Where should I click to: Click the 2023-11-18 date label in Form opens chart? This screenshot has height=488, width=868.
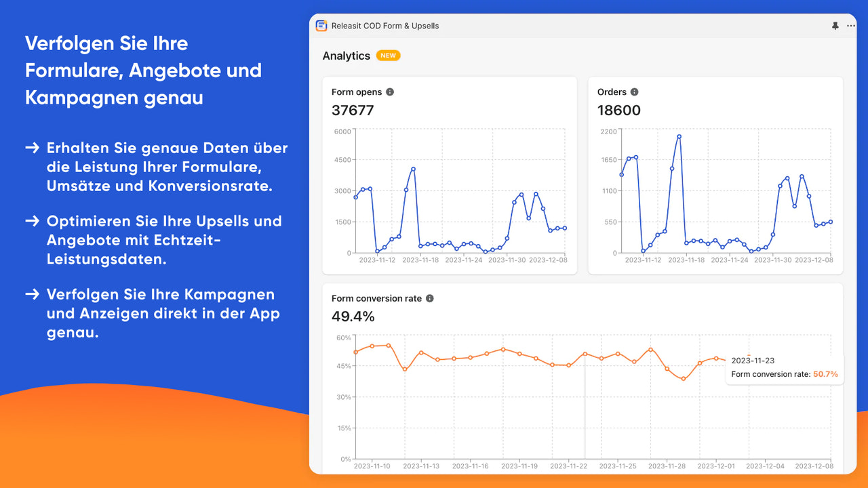pyautogui.click(x=420, y=260)
